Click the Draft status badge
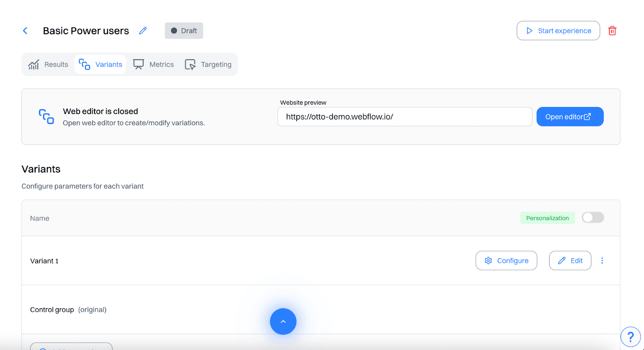Image resolution: width=644 pixels, height=350 pixels. 184,31
